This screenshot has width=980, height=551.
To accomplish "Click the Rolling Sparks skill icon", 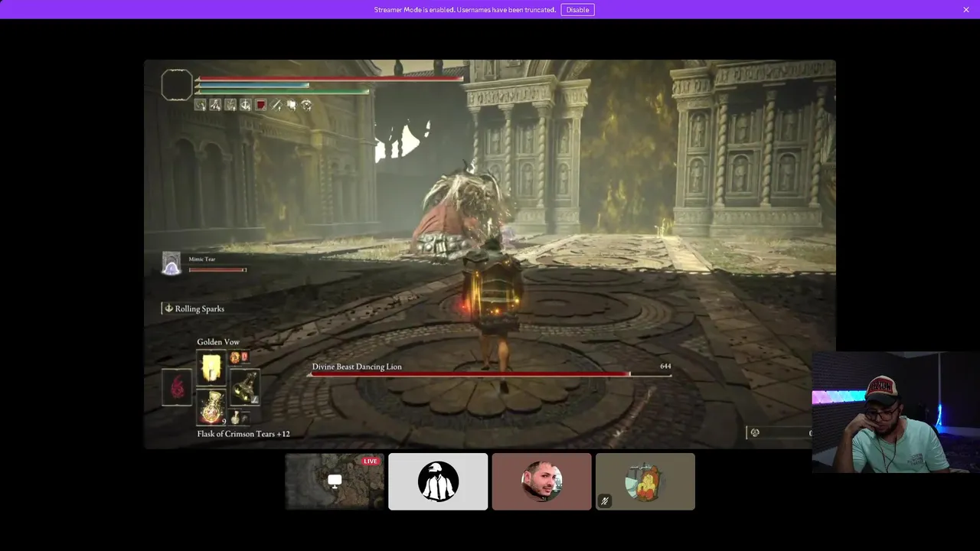I will 168,308.
